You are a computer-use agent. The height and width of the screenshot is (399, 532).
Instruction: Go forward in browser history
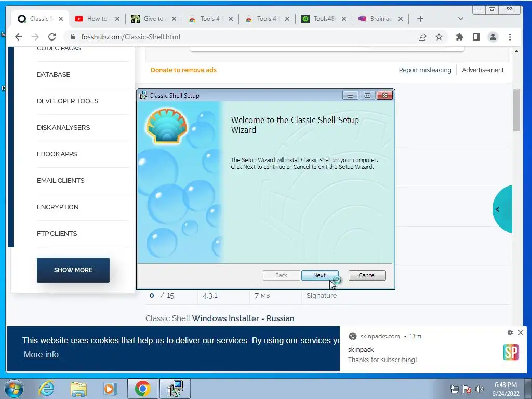(35, 37)
